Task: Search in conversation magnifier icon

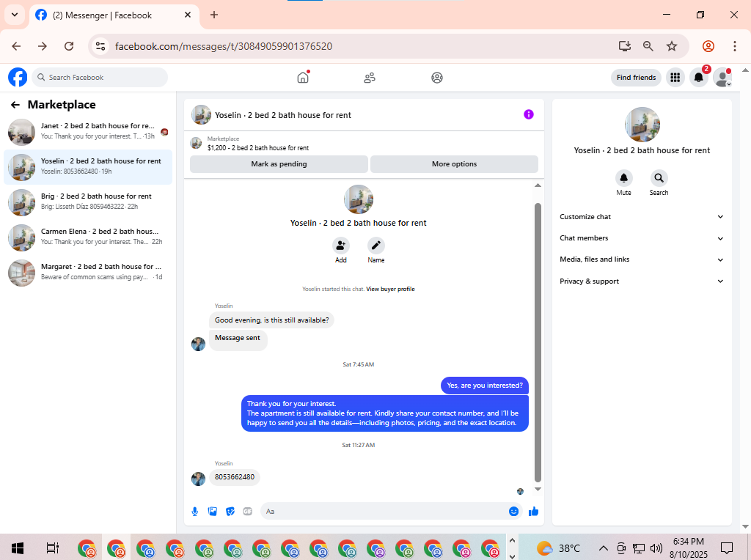Action: click(659, 178)
